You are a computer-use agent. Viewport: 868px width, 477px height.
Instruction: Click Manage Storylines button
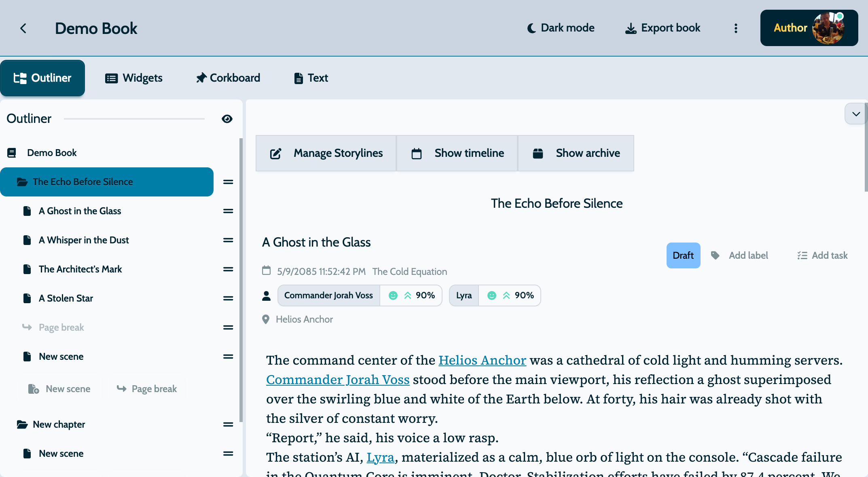tap(326, 153)
